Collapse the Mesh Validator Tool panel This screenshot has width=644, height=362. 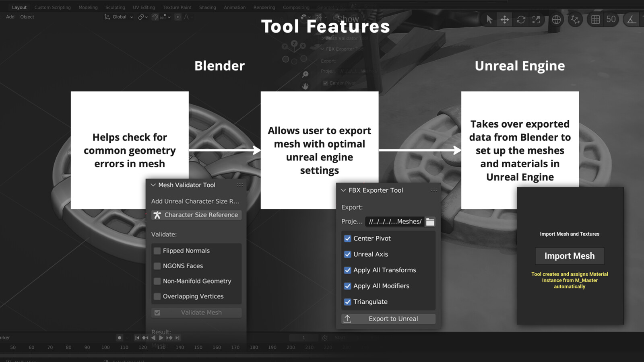[153, 185]
